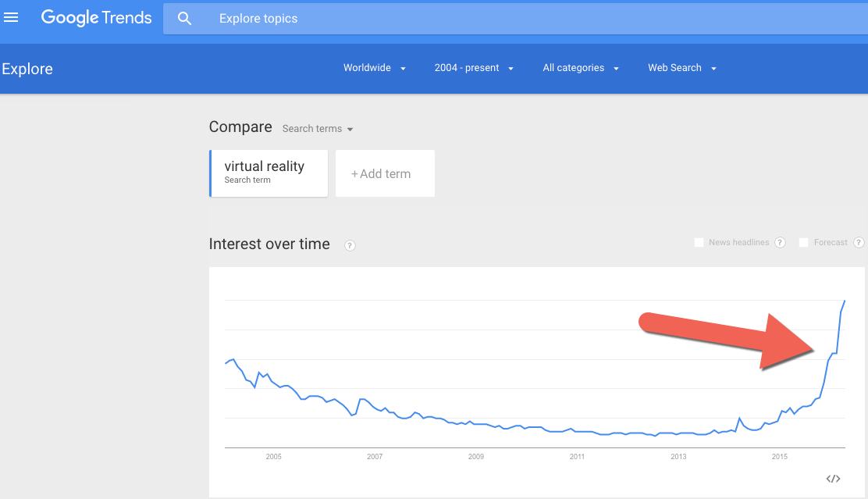Click the embed code icon below chart

pyautogui.click(x=833, y=479)
